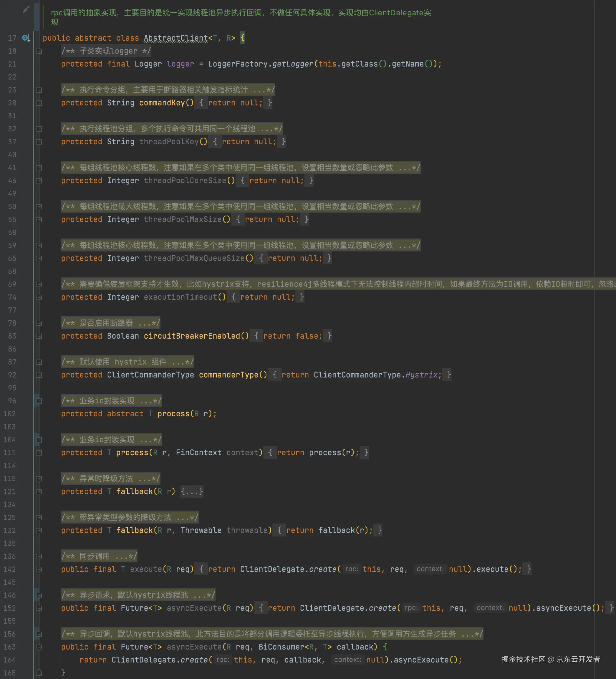Click the abstract process(R r) method name
The image size is (616, 679).
click(x=173, y=414)
